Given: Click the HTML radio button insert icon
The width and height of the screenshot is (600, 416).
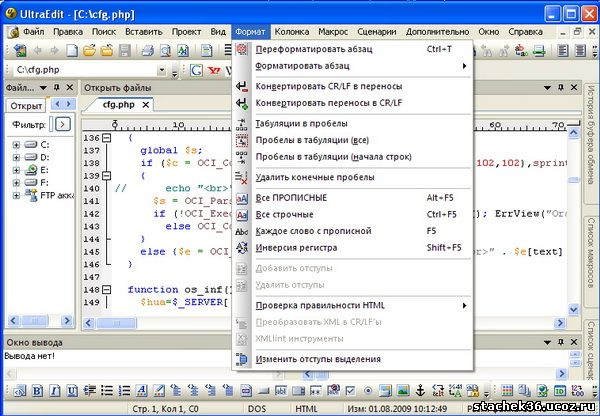Looking at the screenshot, I should pyautogui.click(x=368, y=391).
